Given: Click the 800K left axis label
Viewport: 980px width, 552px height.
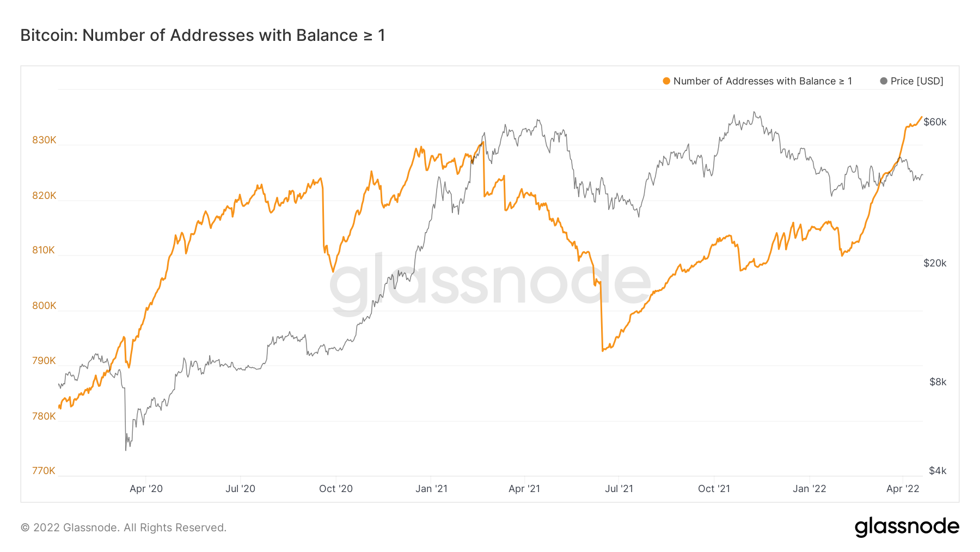Looking at the screenshot, I should pos(44,306).
